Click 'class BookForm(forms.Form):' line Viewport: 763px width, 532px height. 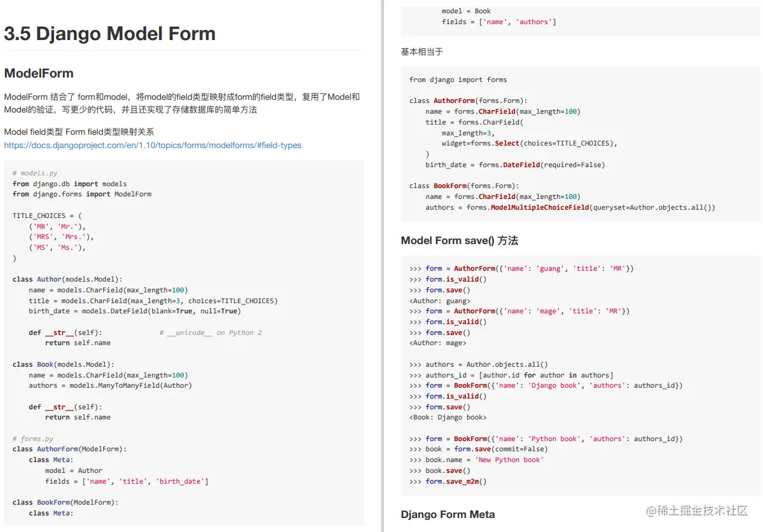point(465,186)
